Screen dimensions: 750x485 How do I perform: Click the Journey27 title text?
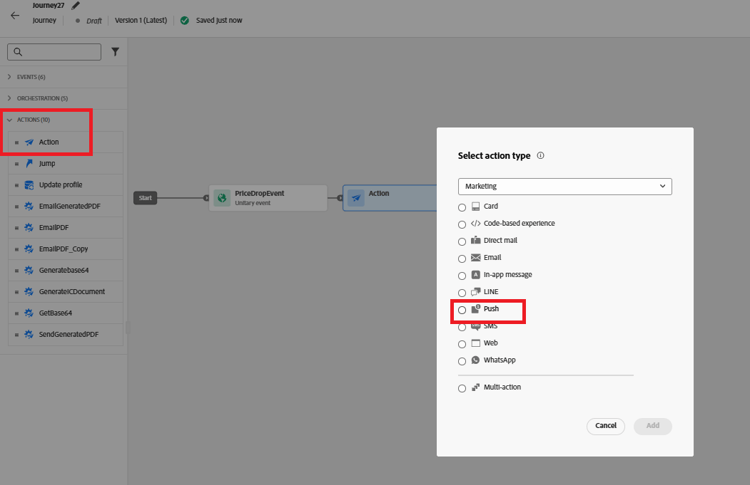click(x=48, y=5)
